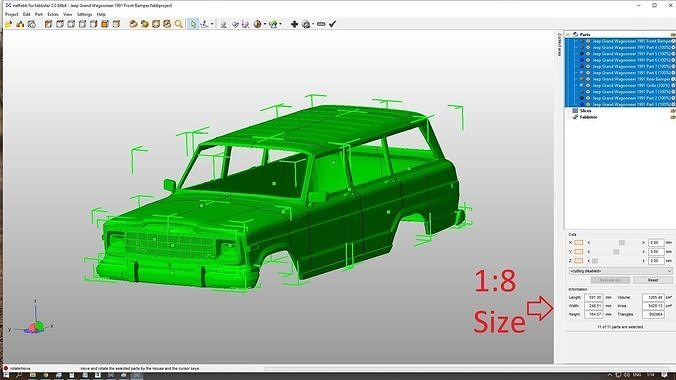
Task: Click the zoom to box icon
Action: pos(156,24)
